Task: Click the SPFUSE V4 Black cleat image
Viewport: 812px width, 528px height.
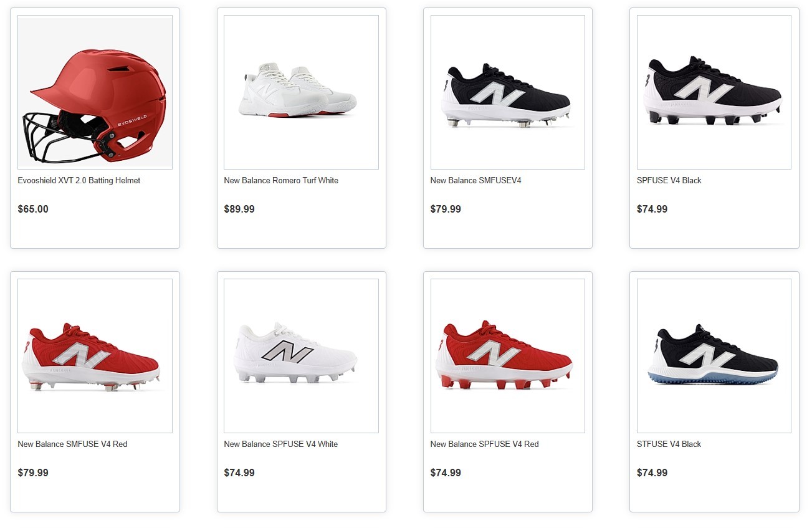Action: tap(714, 92)
